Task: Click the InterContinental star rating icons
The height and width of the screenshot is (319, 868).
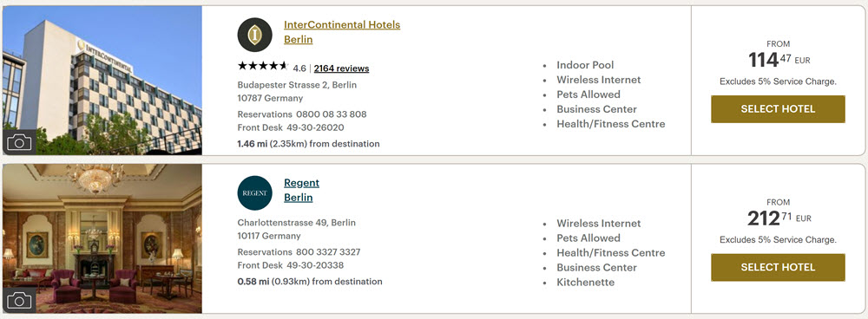Action: [x=263, y=67]
